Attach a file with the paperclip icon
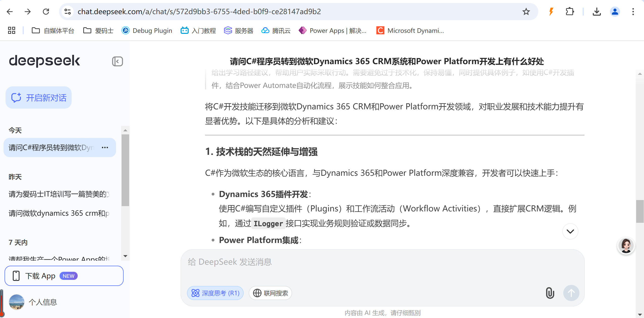This screenshot has width=644, height=318. (x=550, y=293)
